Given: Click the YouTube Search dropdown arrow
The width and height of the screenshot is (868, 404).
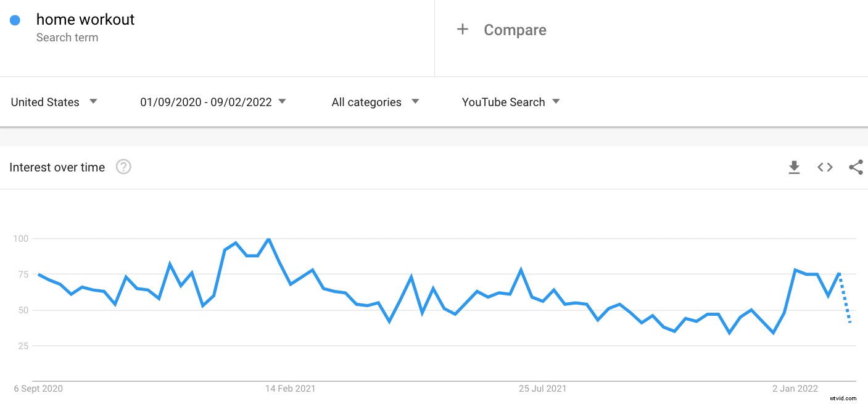Looking at the screenshot, I should 556,102.
